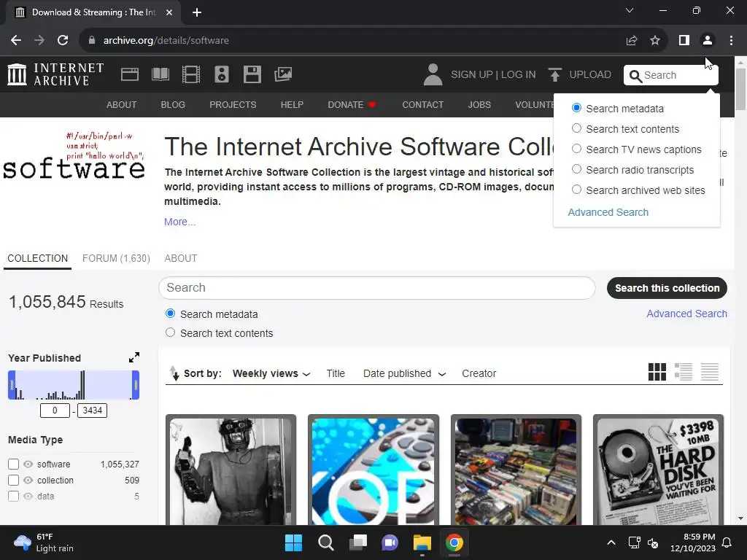Open Advanced Search in dropdown panel

tap(608, 212)
